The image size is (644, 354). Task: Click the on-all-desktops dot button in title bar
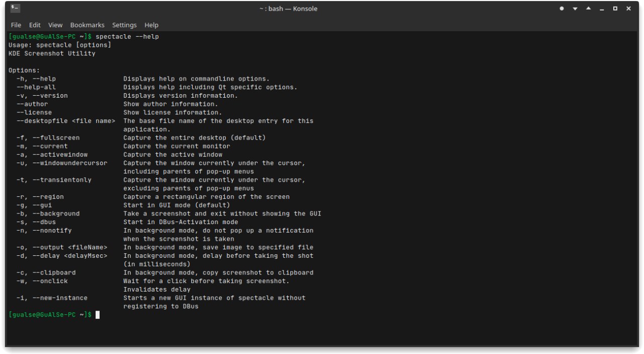561,9
